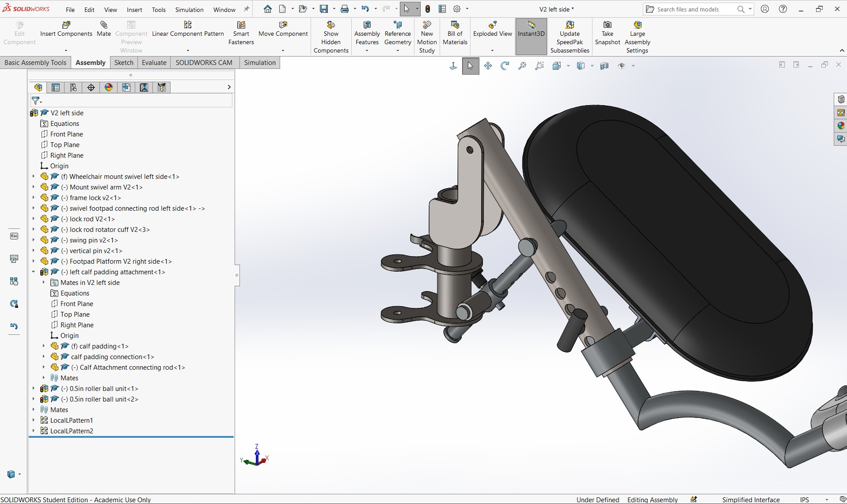Open Large Assembly Settings
The width and height of the screenshot is (847, 504).
637,37
